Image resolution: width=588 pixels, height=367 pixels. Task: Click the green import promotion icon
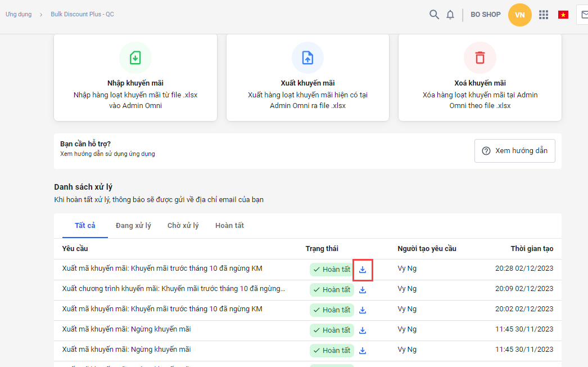[x=135, y=57]
